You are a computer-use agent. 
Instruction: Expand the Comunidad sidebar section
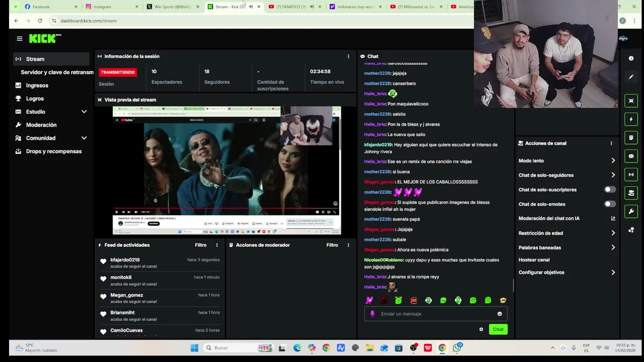pos(84,138)
